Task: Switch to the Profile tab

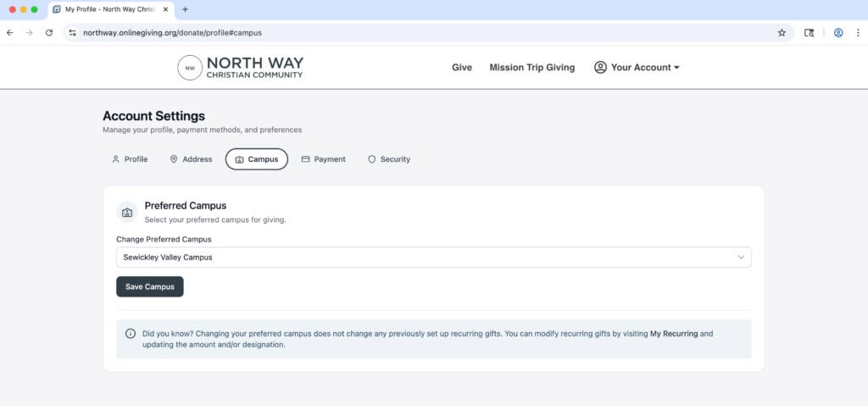Action: tap(130, 159)
